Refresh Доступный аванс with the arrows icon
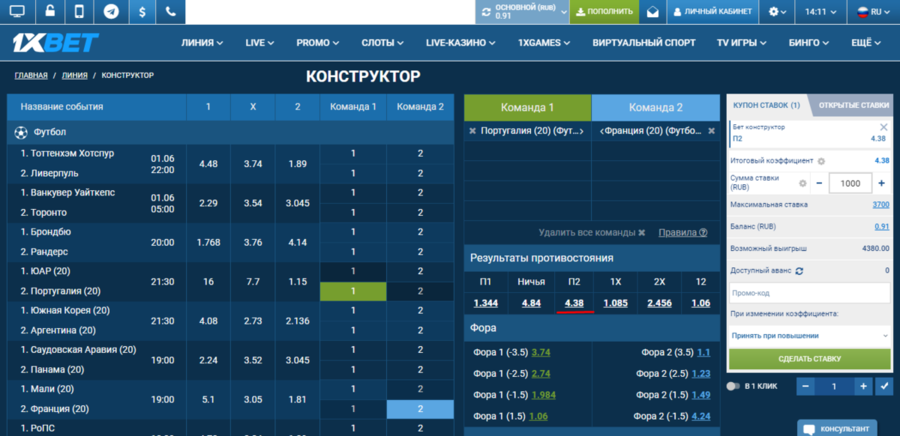Screen dimensions: 900x436 pos(798,271)
